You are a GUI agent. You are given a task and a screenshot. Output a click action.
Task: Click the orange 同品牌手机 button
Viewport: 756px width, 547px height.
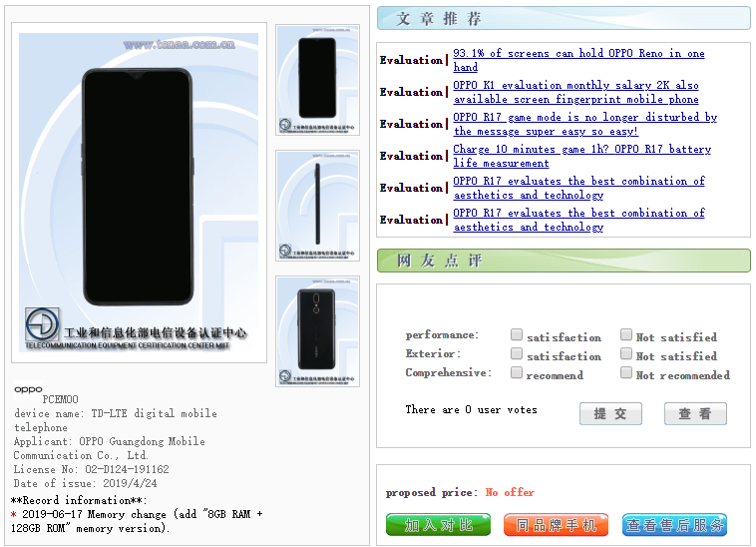click(x=556, y=524)
